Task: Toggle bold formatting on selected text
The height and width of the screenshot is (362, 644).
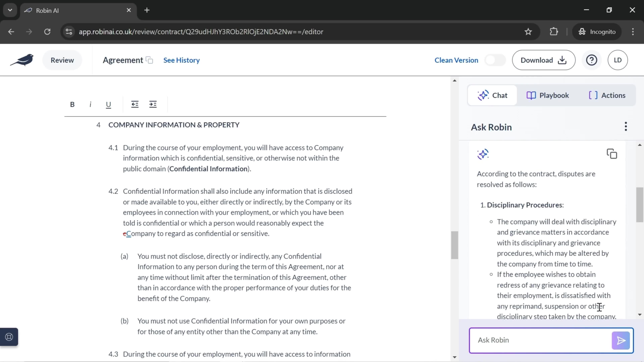Action: [x=72, y=104]
